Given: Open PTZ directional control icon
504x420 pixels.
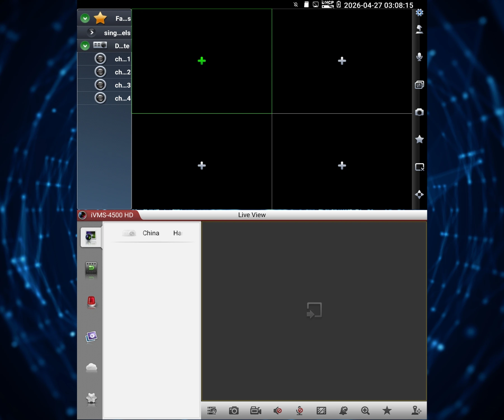Looking at the screenshot, I should pos(419,194).
